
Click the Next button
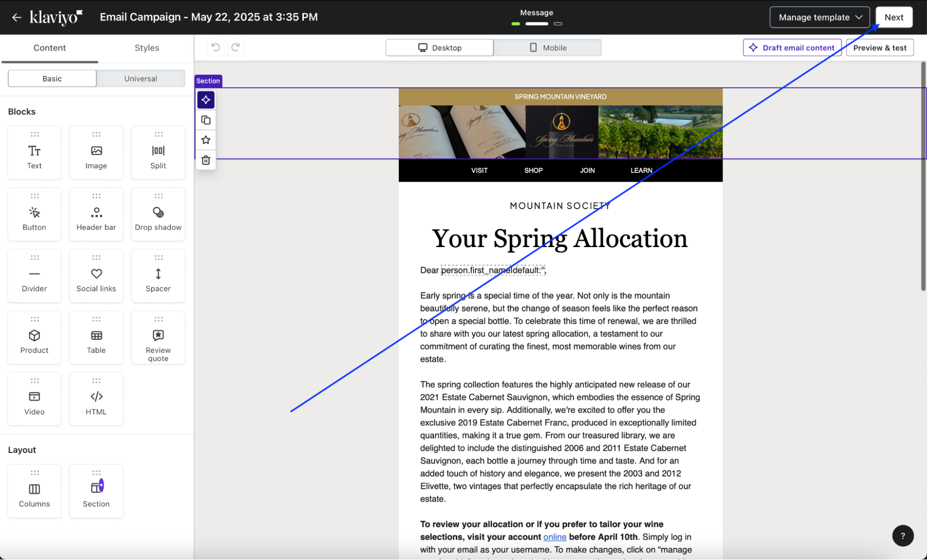[x=893, y=17]
